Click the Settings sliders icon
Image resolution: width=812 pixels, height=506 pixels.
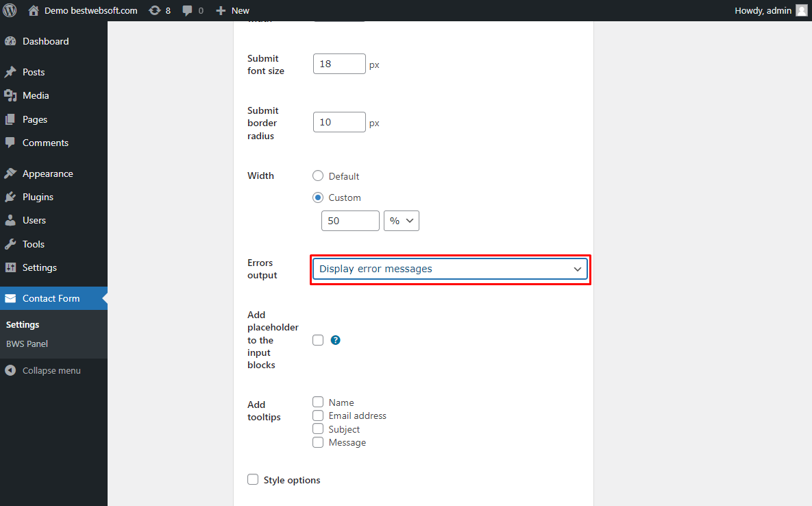pyautogui.click(x=10, y=267)
